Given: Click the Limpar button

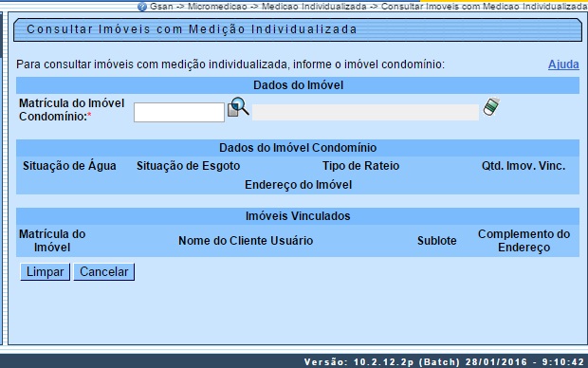Looking at the screenshot, I should (45, 271).
